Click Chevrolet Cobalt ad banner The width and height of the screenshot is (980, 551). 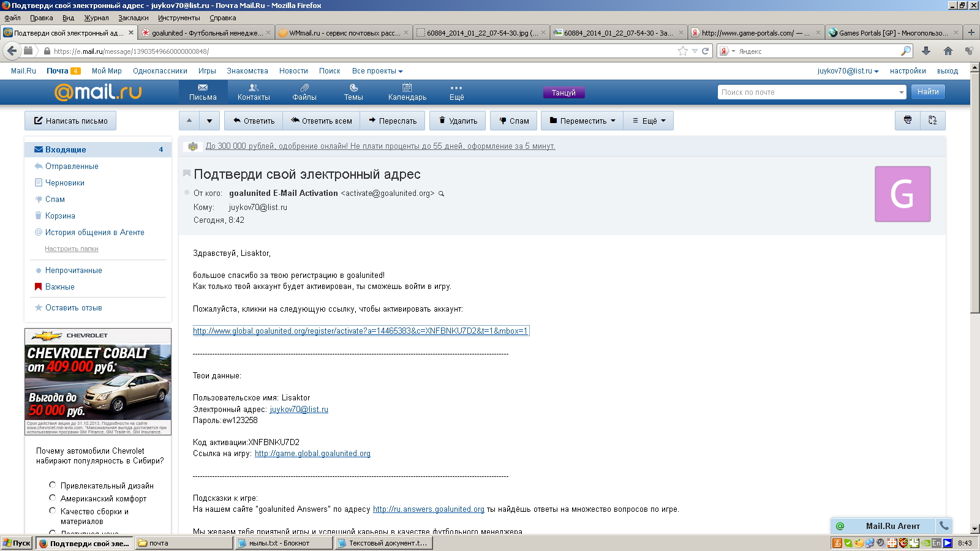[x=98, y=382]
